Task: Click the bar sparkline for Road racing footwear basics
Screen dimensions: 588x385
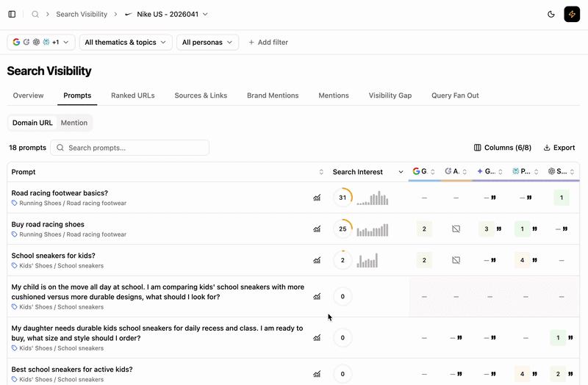Action: click(373, 198)
